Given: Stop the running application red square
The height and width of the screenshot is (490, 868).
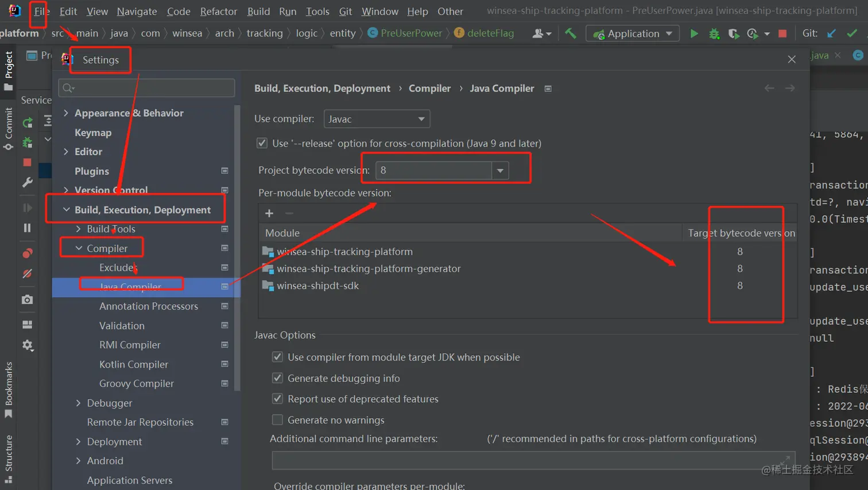Looking at the screenshot, I should pos(782,33).
